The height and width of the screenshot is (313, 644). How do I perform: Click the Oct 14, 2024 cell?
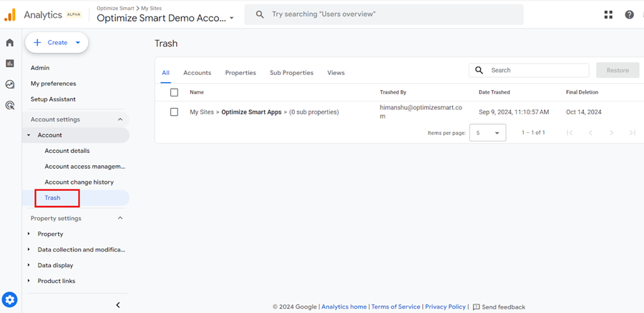click(584, 112)
